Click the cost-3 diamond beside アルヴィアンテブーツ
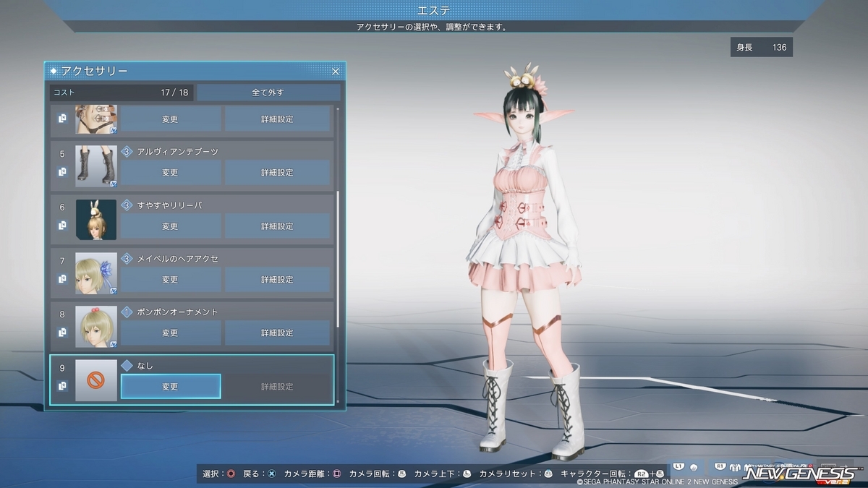Image resolution: width=868 pixels, height=488 pixels. pyautogui.click(x=127, y=152)
